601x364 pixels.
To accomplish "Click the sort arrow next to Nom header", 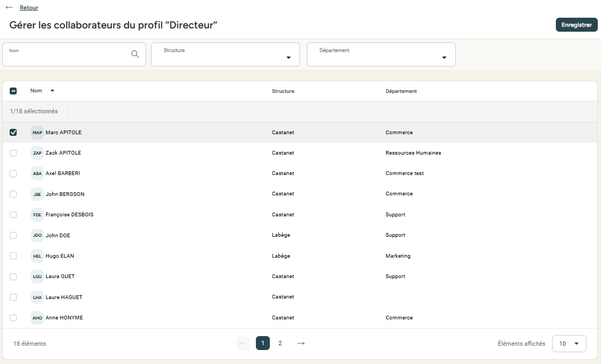I will (x=52, y=90).
